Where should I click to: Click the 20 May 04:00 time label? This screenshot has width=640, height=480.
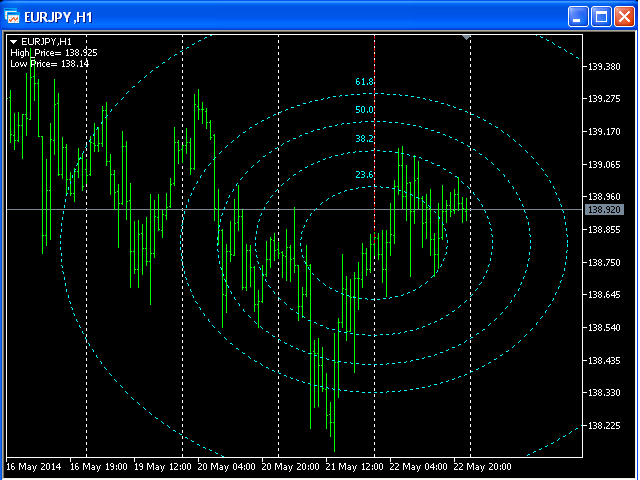tap(227, 467)
